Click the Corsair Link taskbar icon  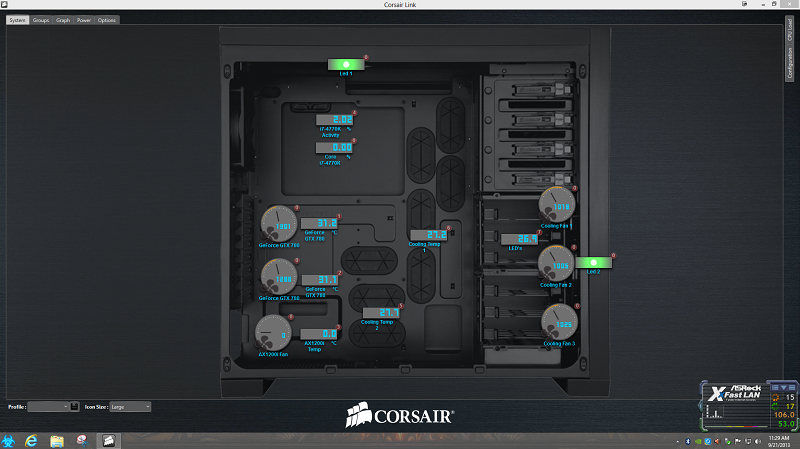[109, 441]
